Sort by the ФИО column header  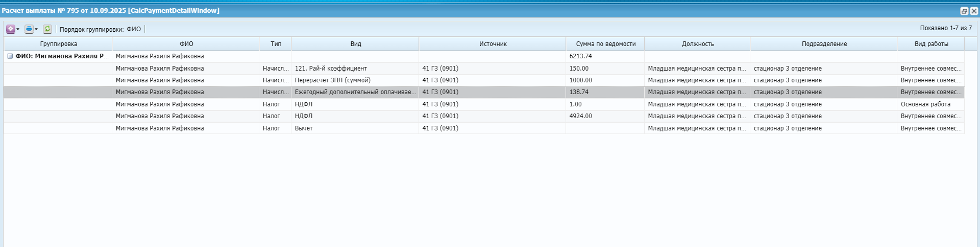[x=186, y=44]
